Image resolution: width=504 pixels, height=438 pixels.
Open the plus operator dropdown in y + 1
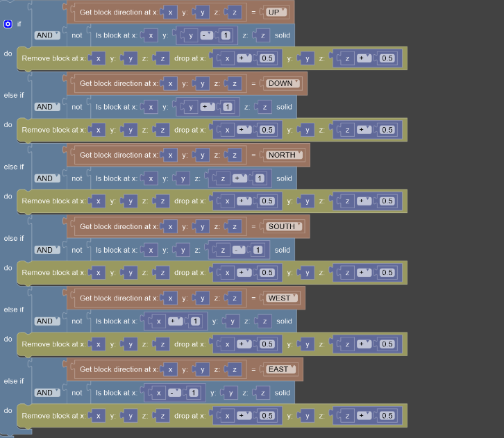[208, 107]
